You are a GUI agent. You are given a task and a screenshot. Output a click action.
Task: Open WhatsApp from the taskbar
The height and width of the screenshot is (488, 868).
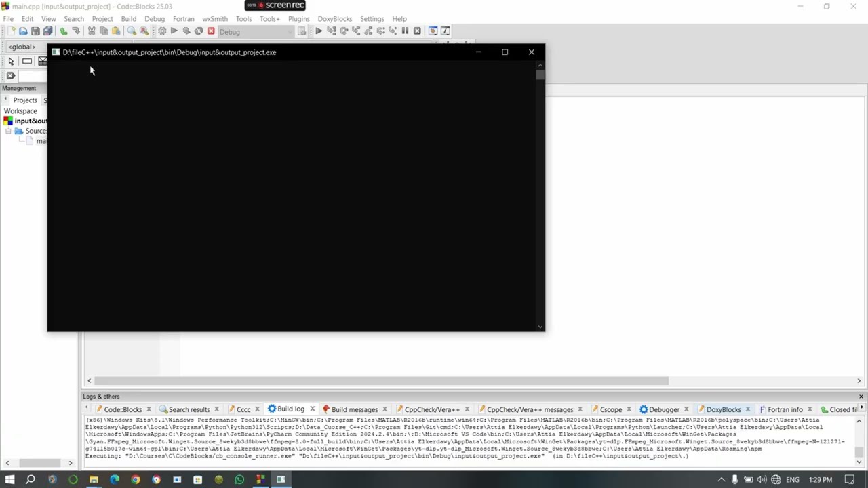(239, 480)
